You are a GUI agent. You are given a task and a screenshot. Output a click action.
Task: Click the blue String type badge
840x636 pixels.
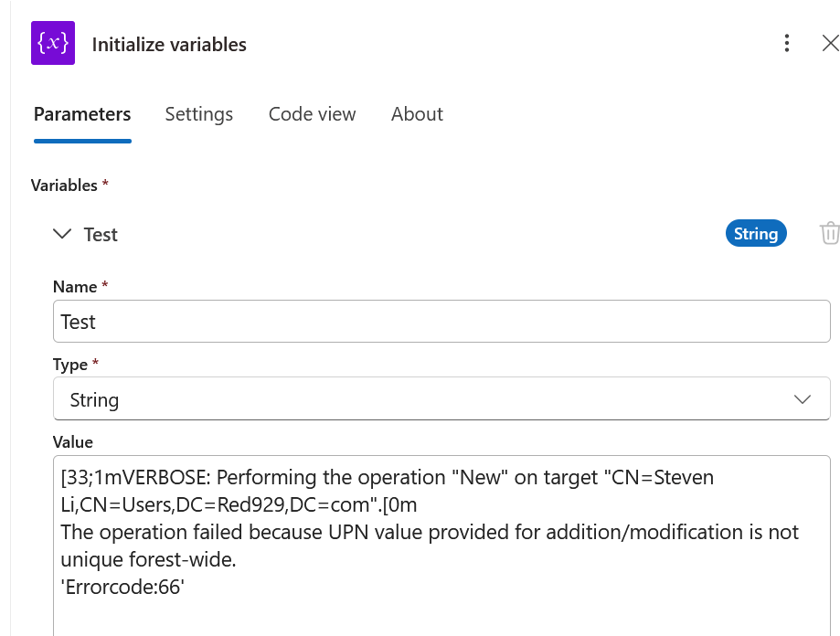[756, 233]
